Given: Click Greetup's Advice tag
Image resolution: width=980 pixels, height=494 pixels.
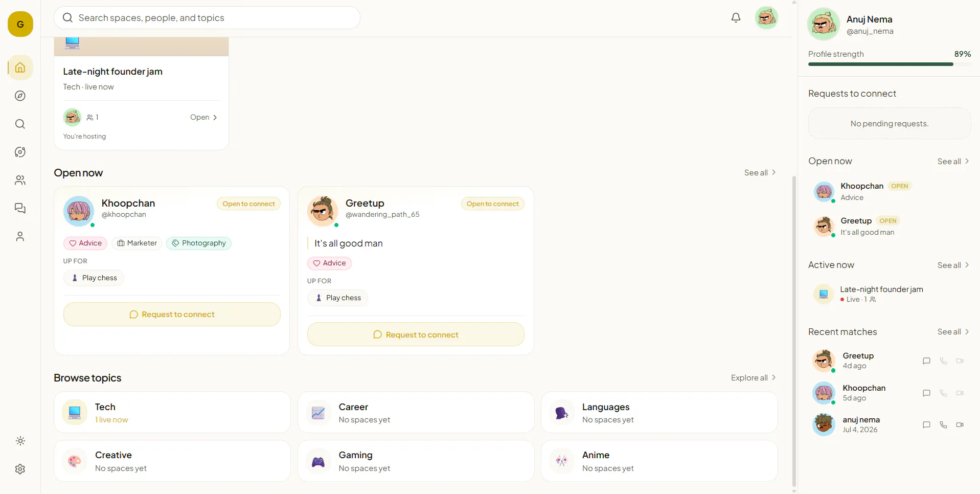Looking at the screenshot, I should 329,263.
